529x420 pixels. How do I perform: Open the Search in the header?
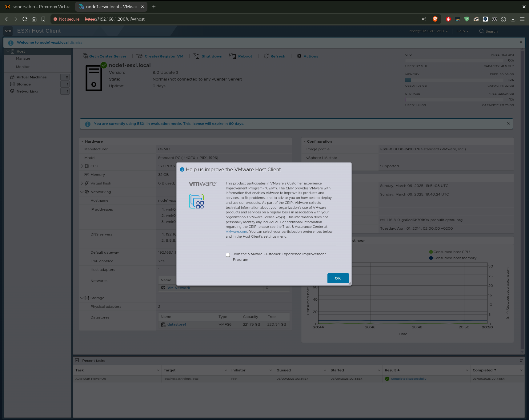(488, 31)
